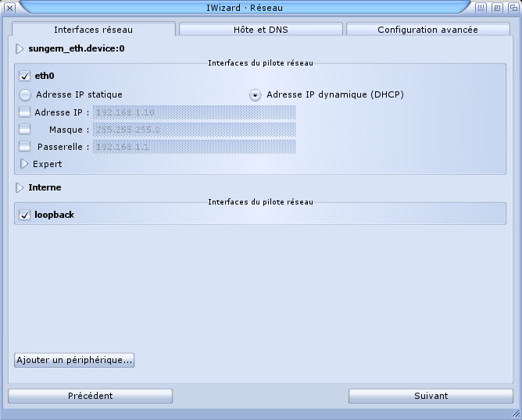This screenshot has width=522, height=420.
Task: Click the depth gadget in title bar
Action: click(x=513, y=8)
